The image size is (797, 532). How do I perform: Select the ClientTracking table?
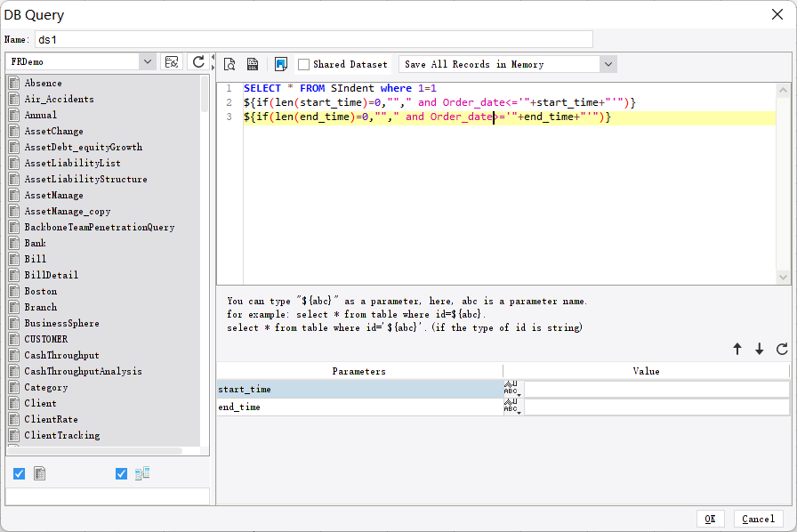(62, 435)
